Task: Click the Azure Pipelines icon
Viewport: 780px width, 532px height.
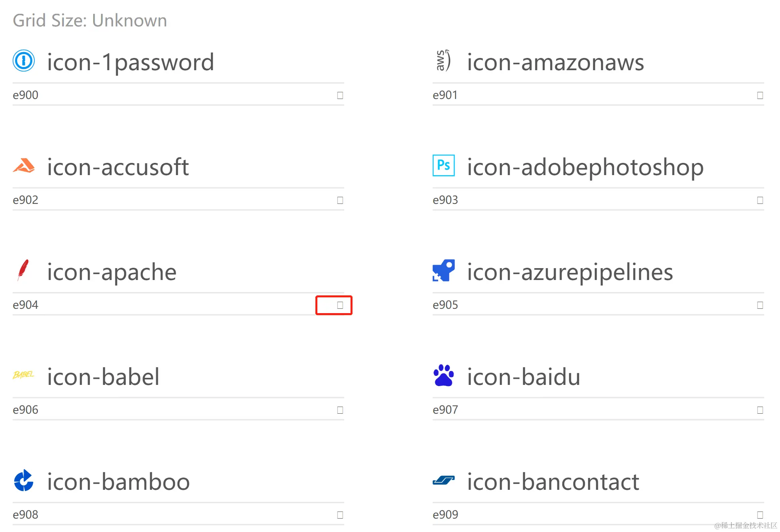Action: [x=444, y=270]
